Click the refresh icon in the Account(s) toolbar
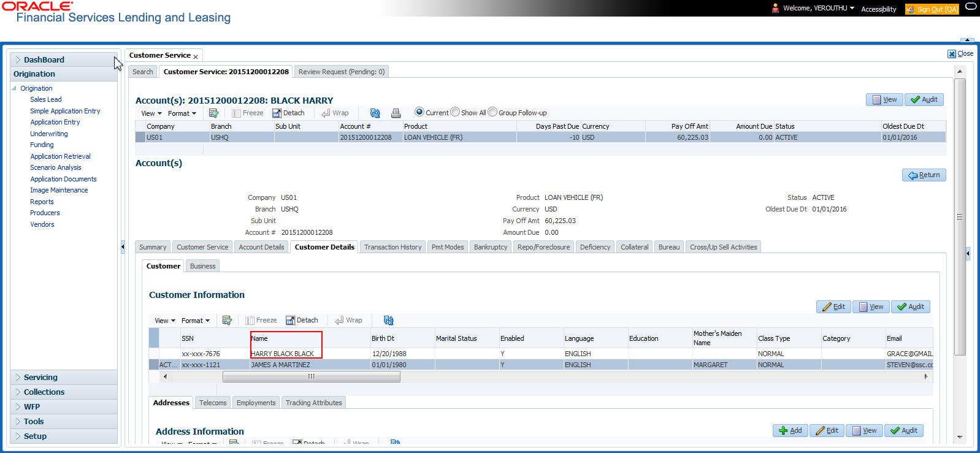Screen dimensions: 980x453 (x=375, y=113)
